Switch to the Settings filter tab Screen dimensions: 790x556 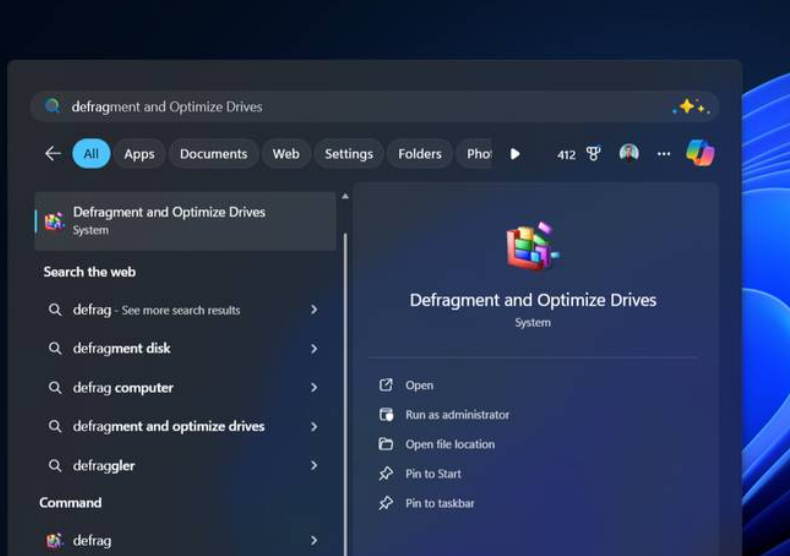click(x=348, y=154)
